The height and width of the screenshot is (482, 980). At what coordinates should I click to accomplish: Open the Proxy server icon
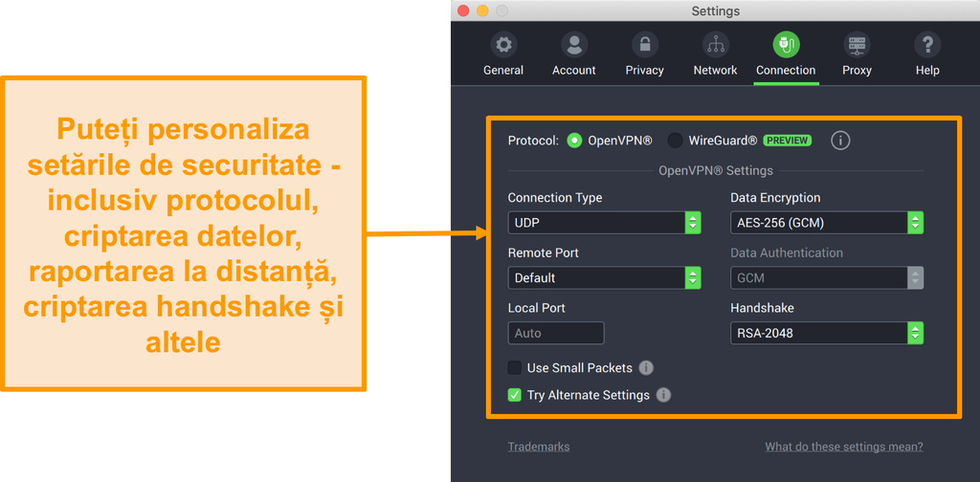coord(857,45)
